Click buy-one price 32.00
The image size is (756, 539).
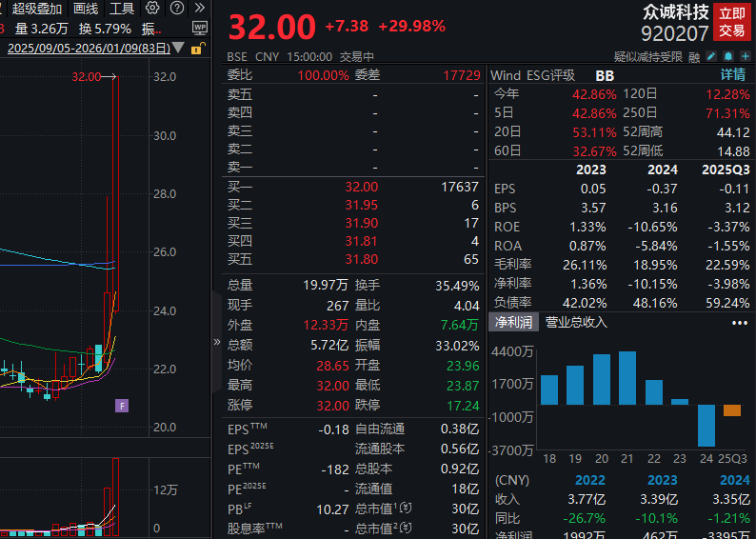point(362,187)
